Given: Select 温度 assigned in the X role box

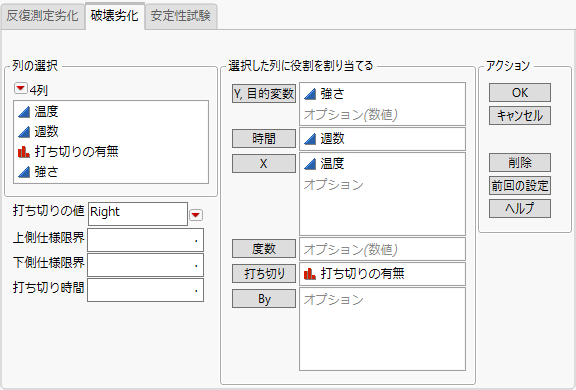Looking at the screenshot, I should coord(332,163).
